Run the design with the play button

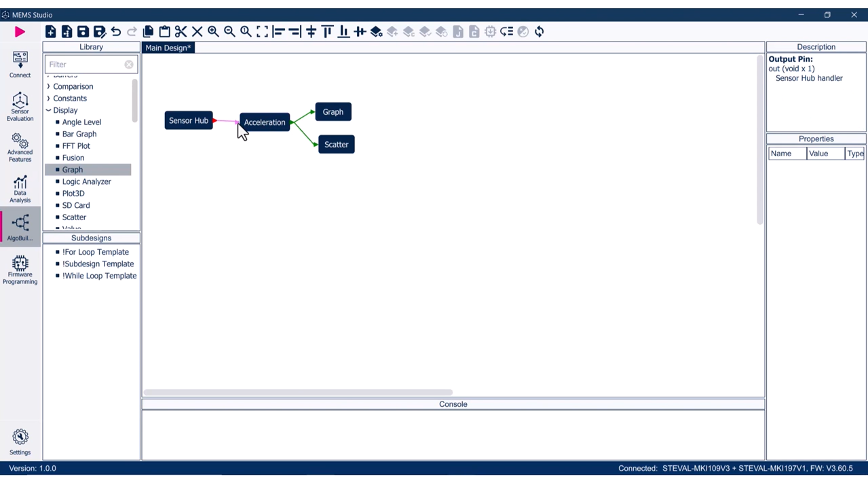20,31
